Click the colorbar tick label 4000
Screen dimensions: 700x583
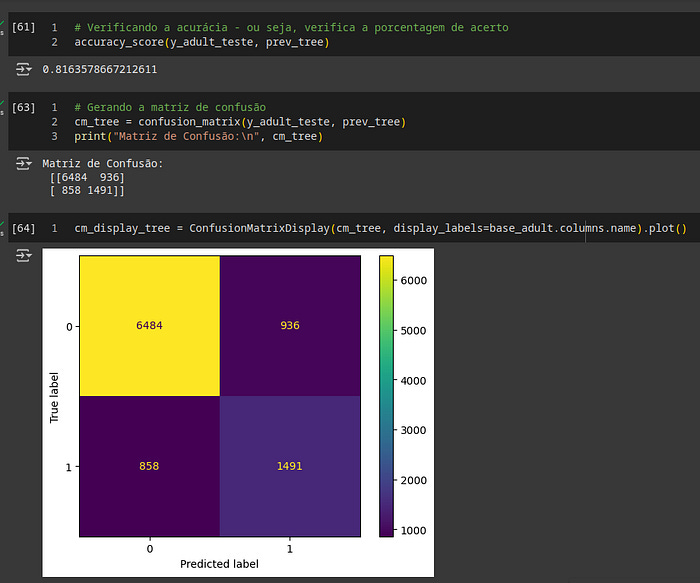point(413,381)
